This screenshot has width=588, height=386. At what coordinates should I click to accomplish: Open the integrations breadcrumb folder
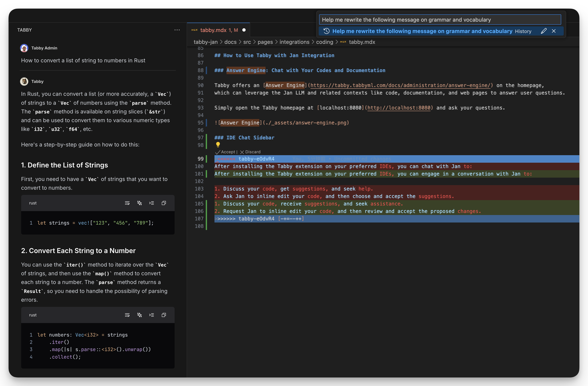click(x=294, y=42)
